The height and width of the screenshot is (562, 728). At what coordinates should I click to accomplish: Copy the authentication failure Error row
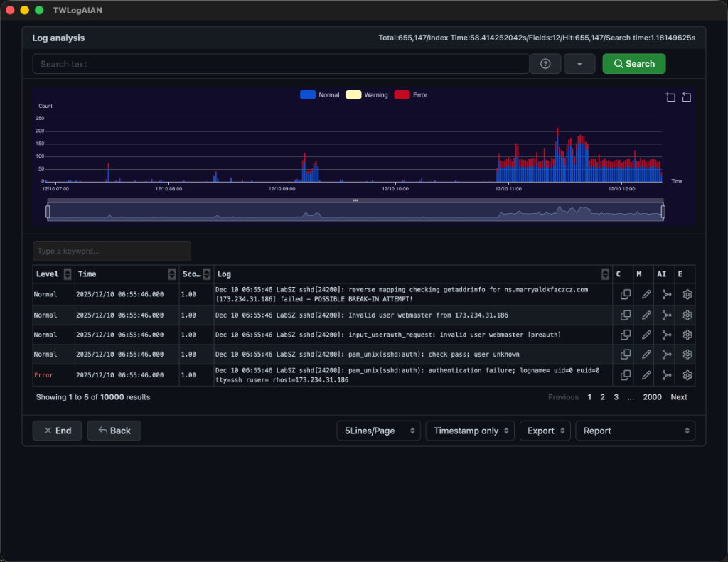pyautogui.click(x=626, y=375)
